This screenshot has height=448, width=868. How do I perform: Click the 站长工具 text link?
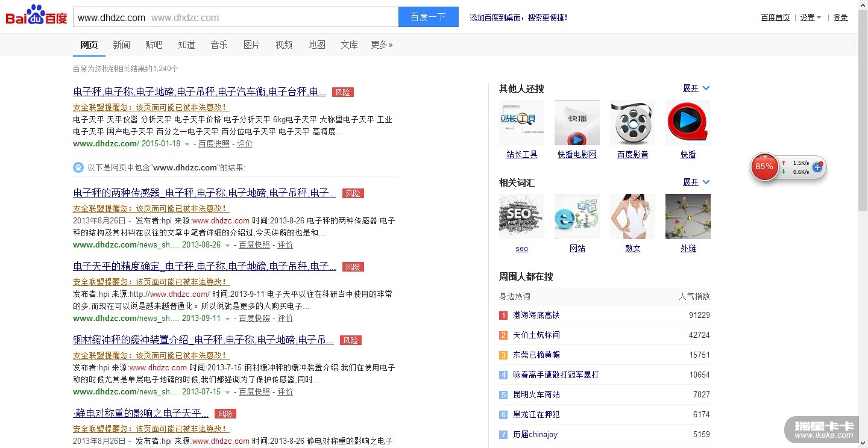[521, 155]
